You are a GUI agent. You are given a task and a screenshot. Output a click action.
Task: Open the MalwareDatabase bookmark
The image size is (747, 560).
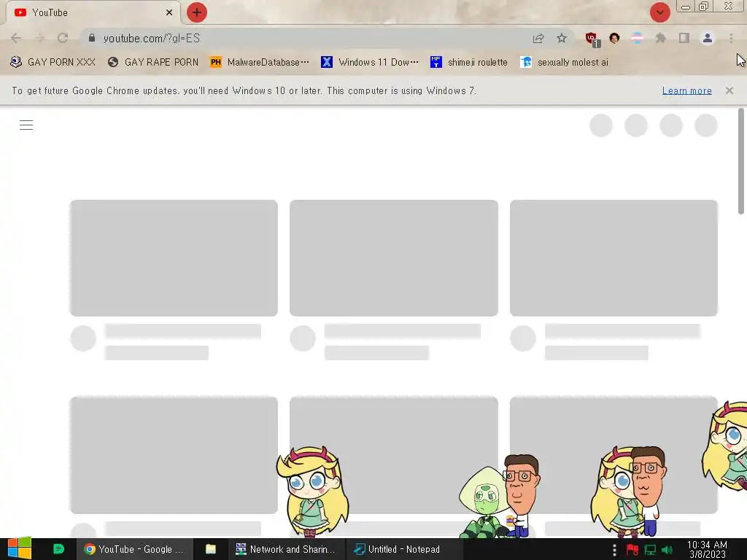point(260,63)
